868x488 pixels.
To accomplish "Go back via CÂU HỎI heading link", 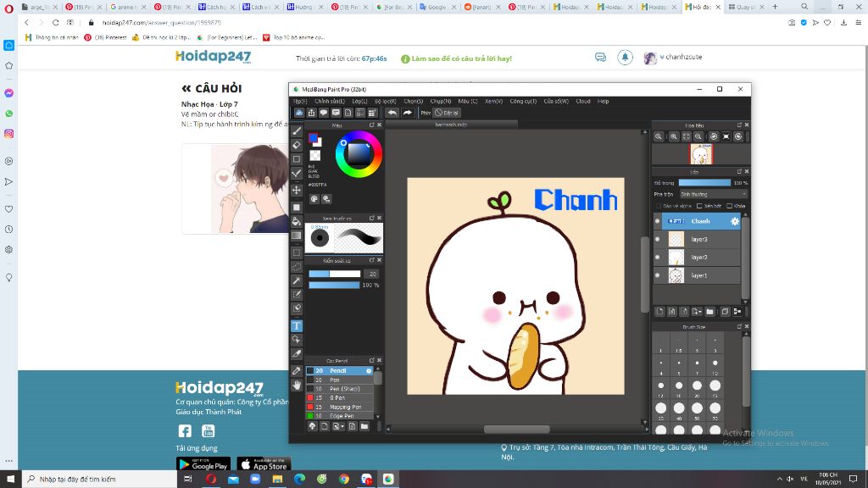I will tap(211, 88).
